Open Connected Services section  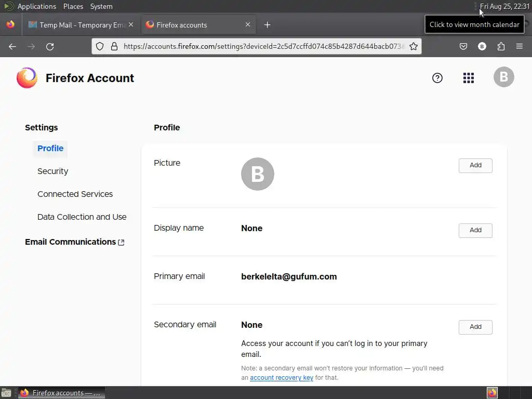[x=75, y=194]
